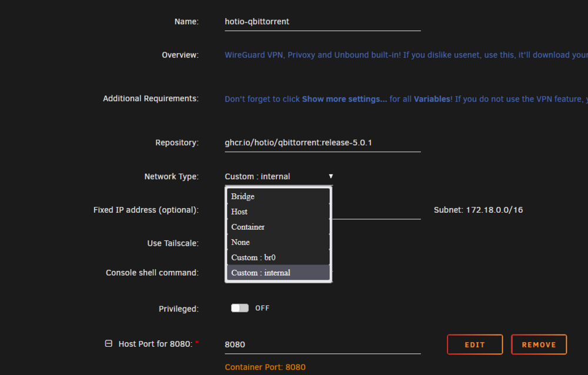
Task: Open the Show more settings link text
Action: (x=344, y=99)
